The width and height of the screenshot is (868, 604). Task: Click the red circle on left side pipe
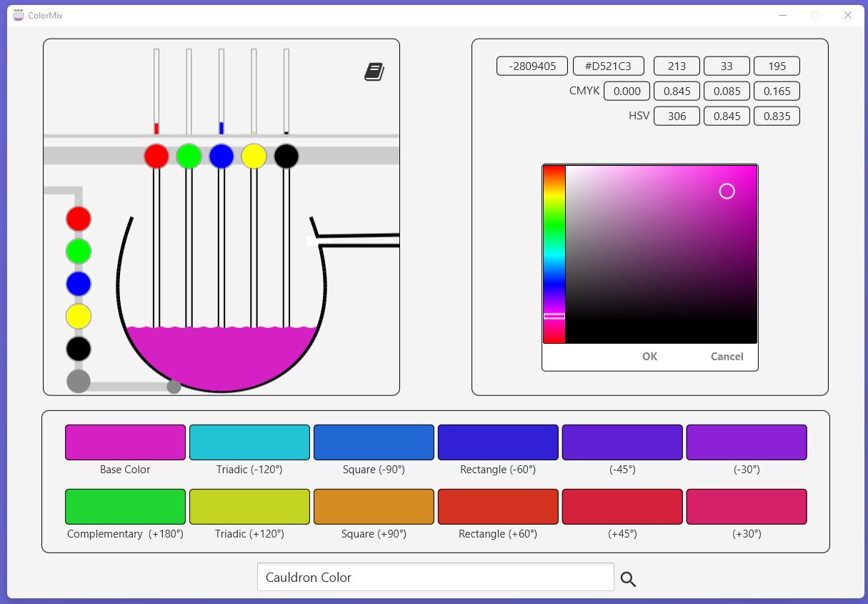[79, 219]
